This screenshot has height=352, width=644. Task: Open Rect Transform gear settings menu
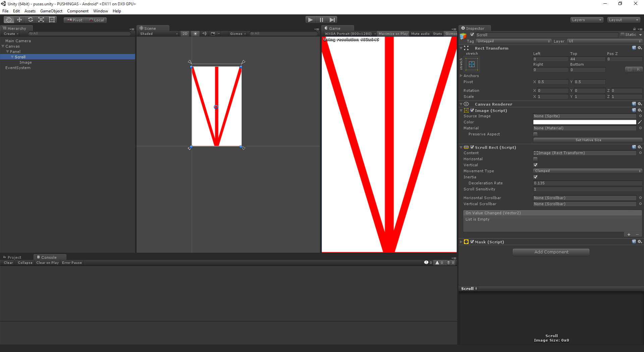click(640, 48)
